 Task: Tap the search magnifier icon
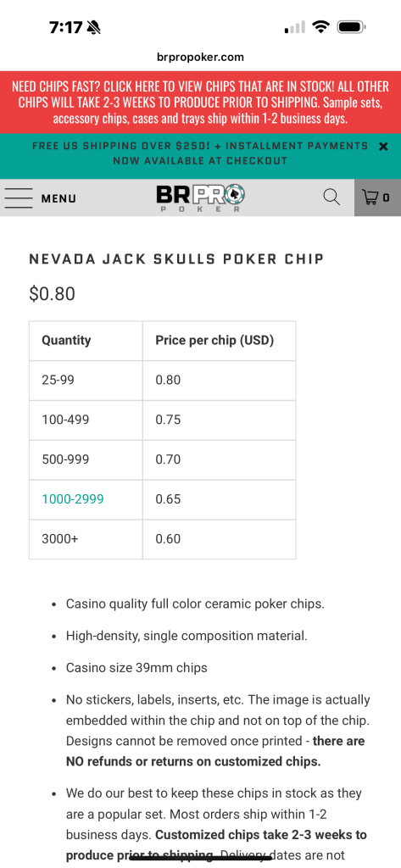(x=331, y=197)
